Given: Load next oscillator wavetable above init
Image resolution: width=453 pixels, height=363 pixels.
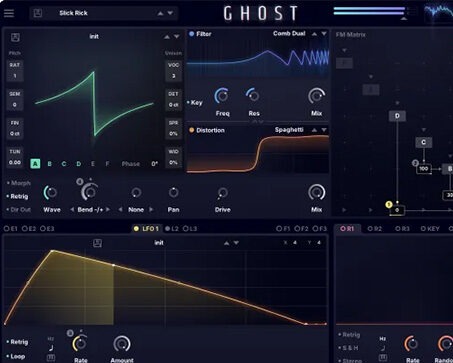Looking at the screenshot, I should [x=177, y=37].
